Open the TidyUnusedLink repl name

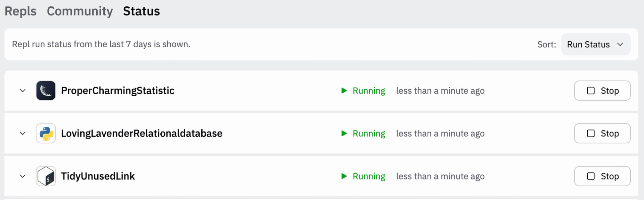(x=98, y=176)
